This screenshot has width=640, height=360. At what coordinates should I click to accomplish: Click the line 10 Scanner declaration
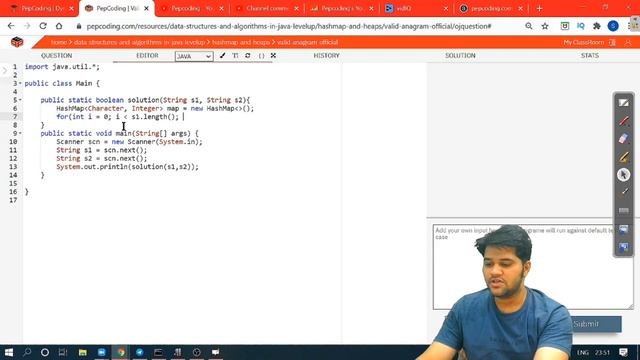[129, 142]
